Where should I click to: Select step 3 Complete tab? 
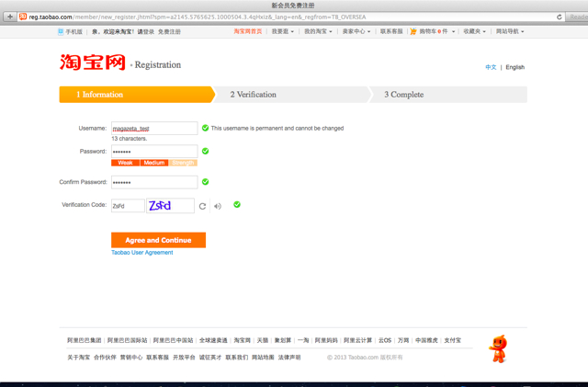[x=448, y=95]
